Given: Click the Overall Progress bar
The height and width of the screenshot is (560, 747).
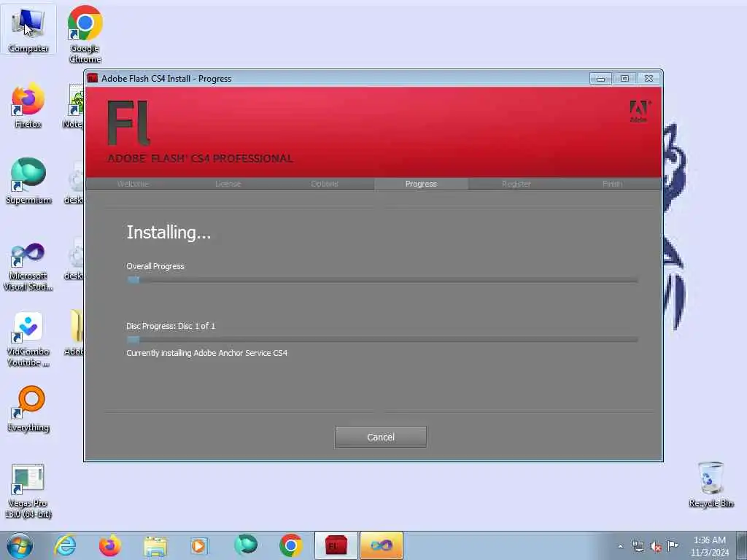Looking at the screenshot, I should (x=382, y=280).
